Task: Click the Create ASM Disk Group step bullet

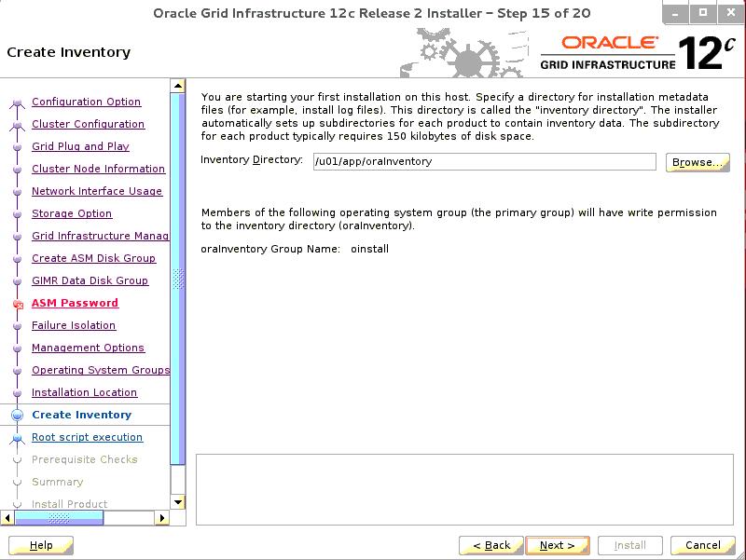Action: click(17, 259)
